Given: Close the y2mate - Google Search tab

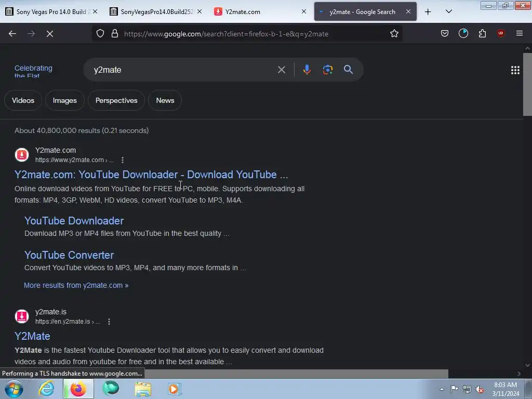Looking at the screenshot, I should pos(408,11).
